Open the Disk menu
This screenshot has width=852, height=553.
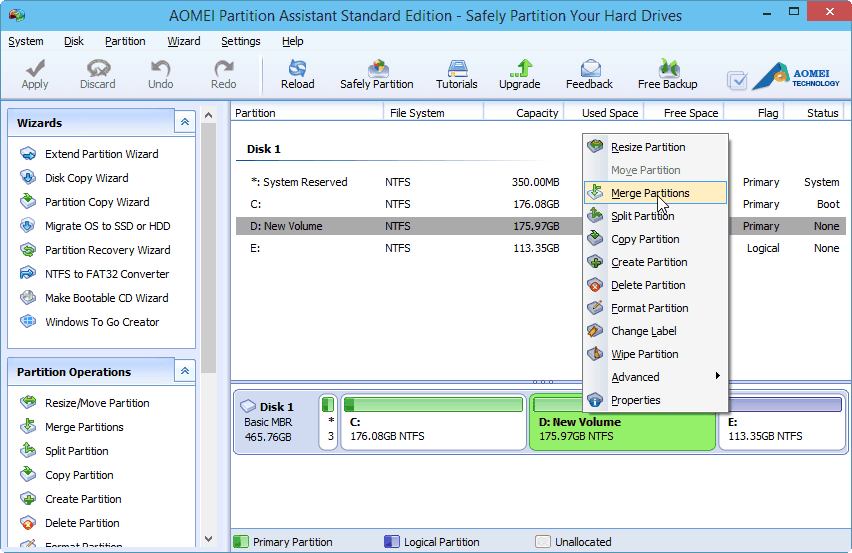click(73, 41)
